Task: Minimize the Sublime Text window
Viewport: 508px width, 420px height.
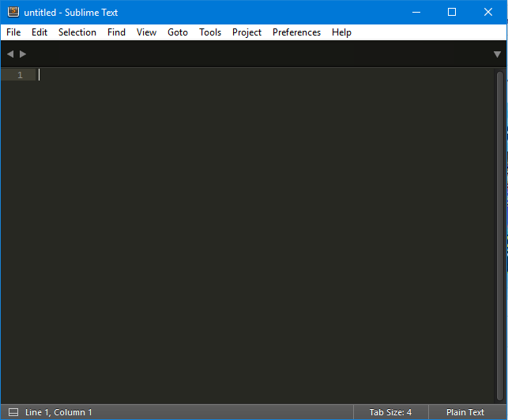Action: click(416, 13)
